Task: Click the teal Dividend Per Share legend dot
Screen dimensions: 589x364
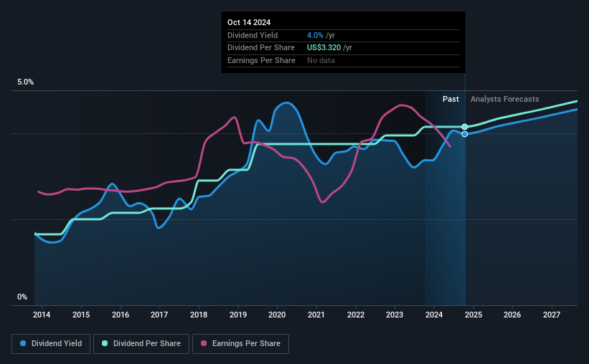Action: [105, 343]
